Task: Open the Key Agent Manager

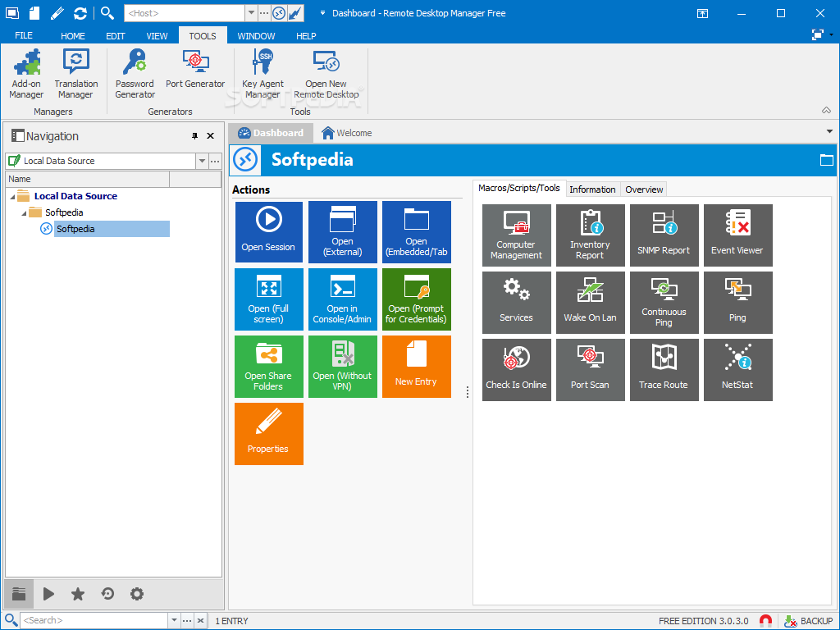Action: tap(262, 74)
